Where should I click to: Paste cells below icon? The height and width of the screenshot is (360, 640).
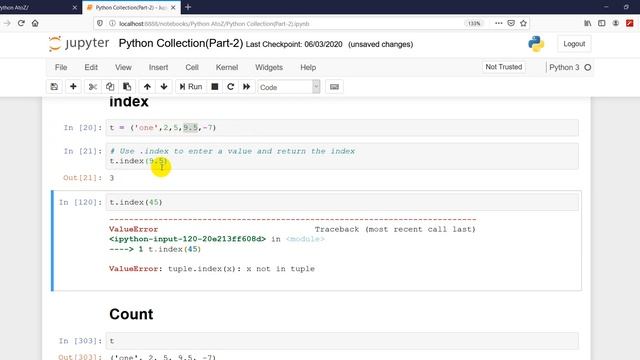[127, 87]
